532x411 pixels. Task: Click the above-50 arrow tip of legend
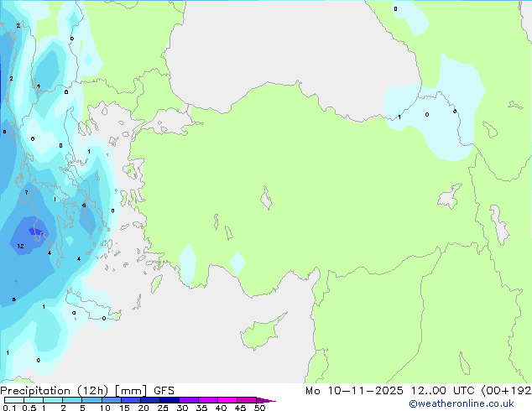[266, 400]
